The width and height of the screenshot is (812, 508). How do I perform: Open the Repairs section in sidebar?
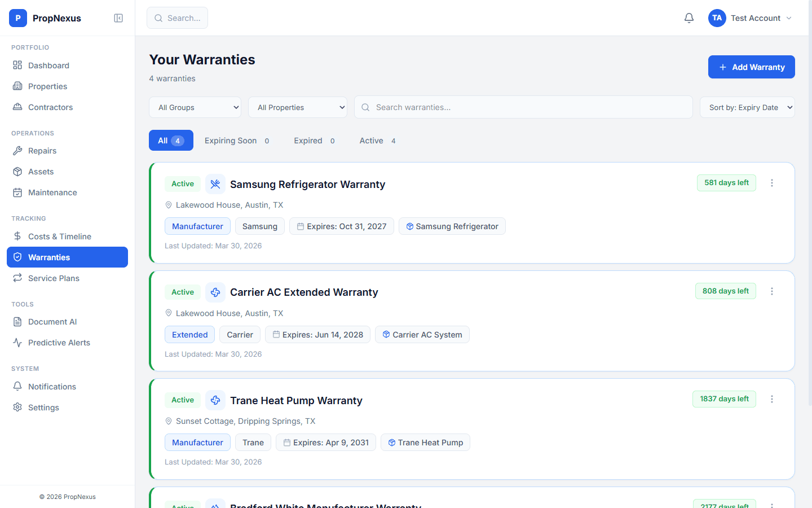(42, 150)
